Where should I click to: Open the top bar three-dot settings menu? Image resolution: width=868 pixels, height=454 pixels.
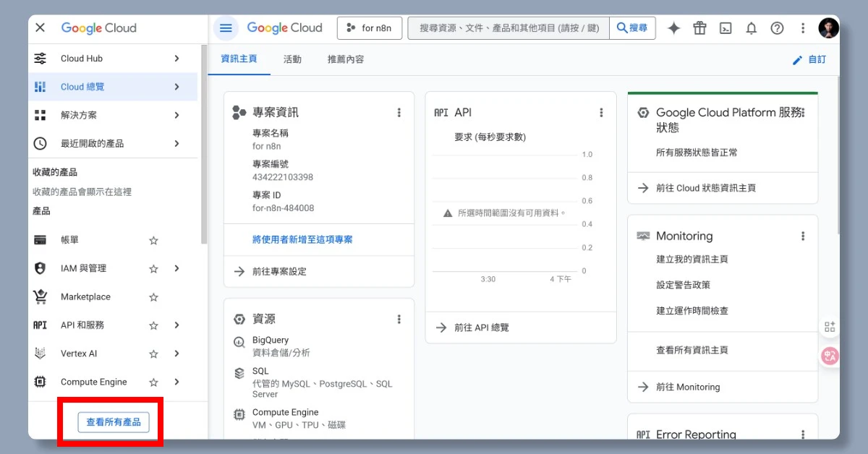tap(803, 28)
